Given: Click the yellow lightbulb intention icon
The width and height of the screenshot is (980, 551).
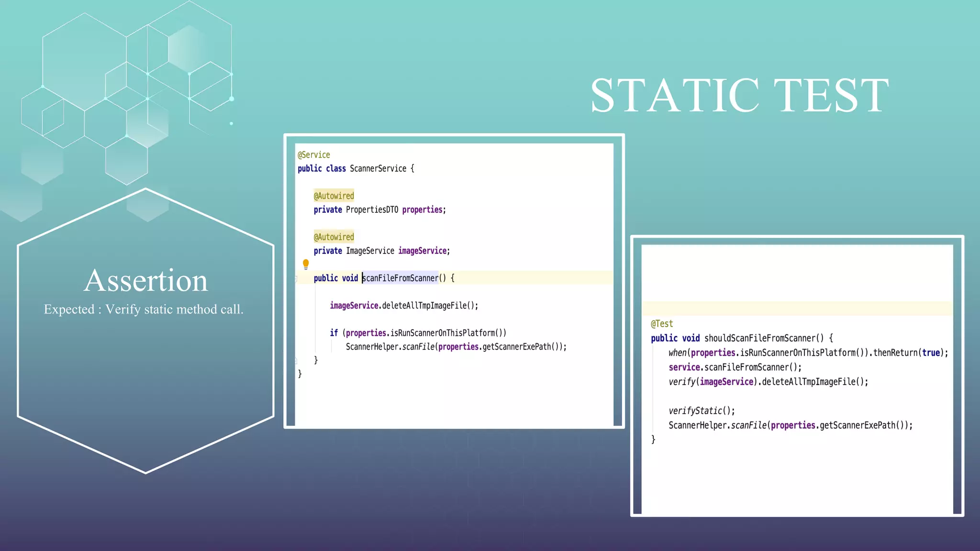Looking at the screenshot, I should click(x=306, y=264).
